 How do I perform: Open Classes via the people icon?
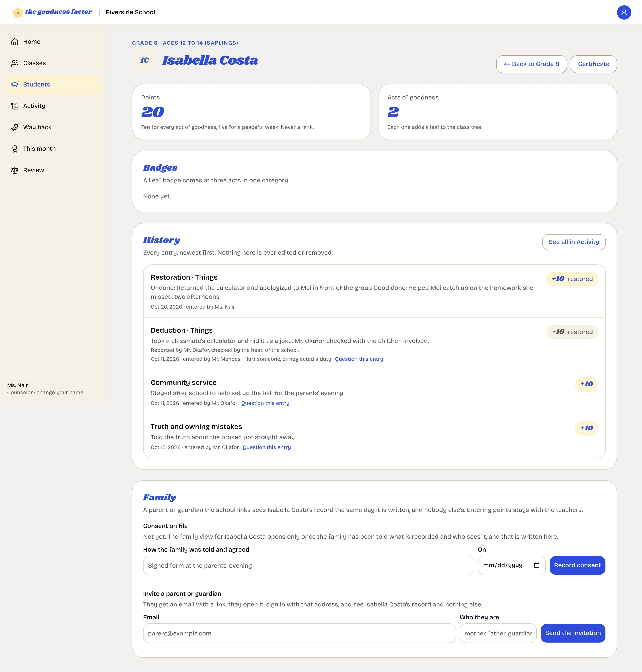pyautogui.click(x=15, y=63)
